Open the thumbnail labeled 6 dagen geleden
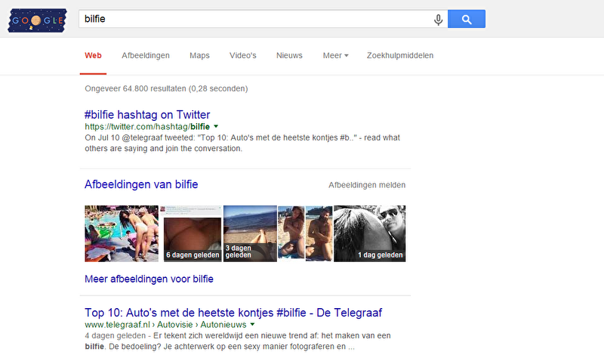 tap(193, 233)
